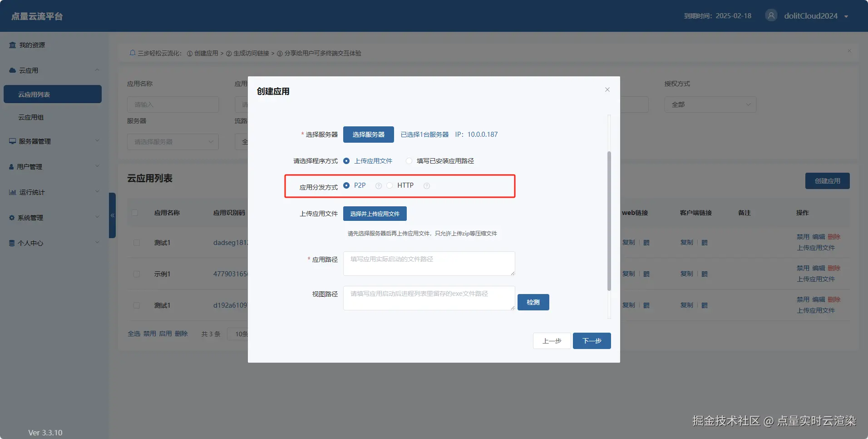868x439 pixels.
Task: Click 全选 link below the table
Action: (134, 334)
